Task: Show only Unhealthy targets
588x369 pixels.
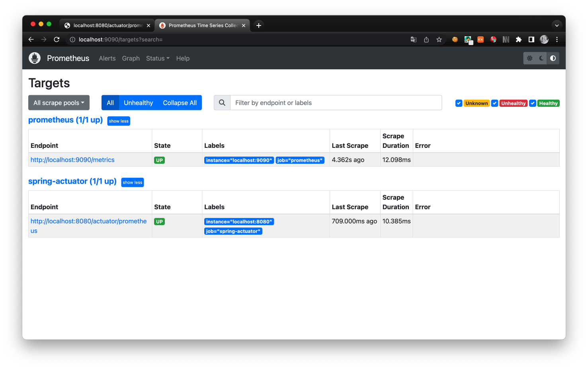Action: point(139,103)
